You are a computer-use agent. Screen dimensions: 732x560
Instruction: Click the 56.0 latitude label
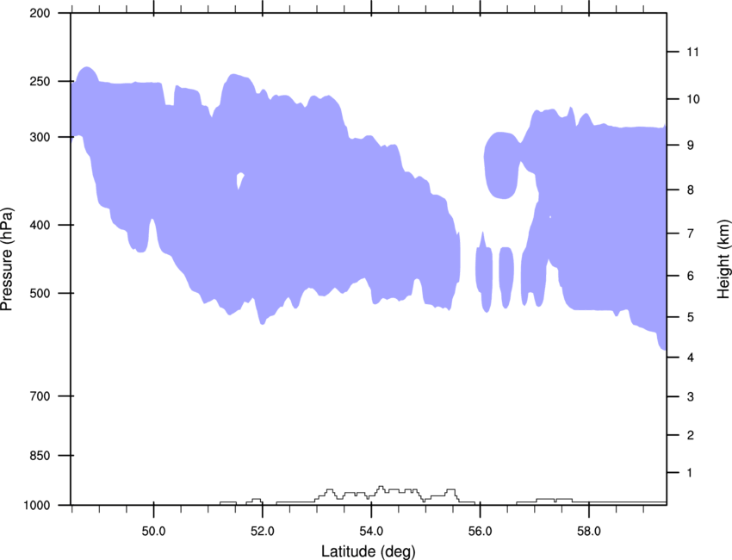(x=480, y=532)
